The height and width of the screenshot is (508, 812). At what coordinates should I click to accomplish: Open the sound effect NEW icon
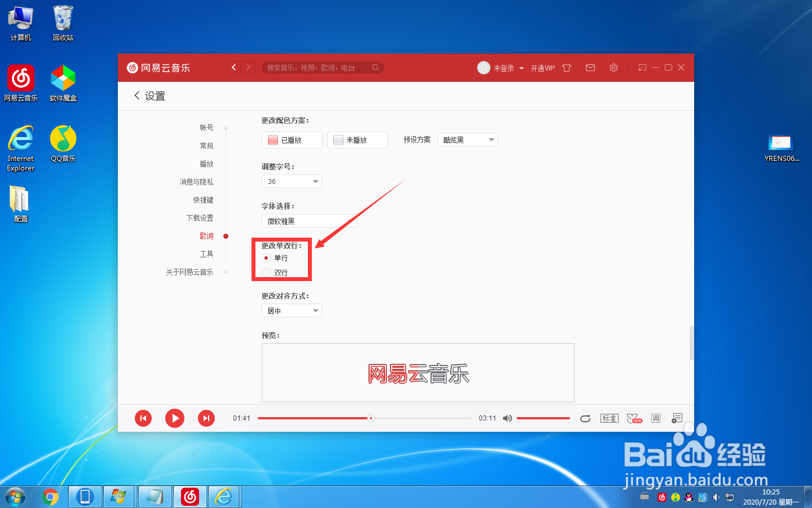(x=634, y=418)
